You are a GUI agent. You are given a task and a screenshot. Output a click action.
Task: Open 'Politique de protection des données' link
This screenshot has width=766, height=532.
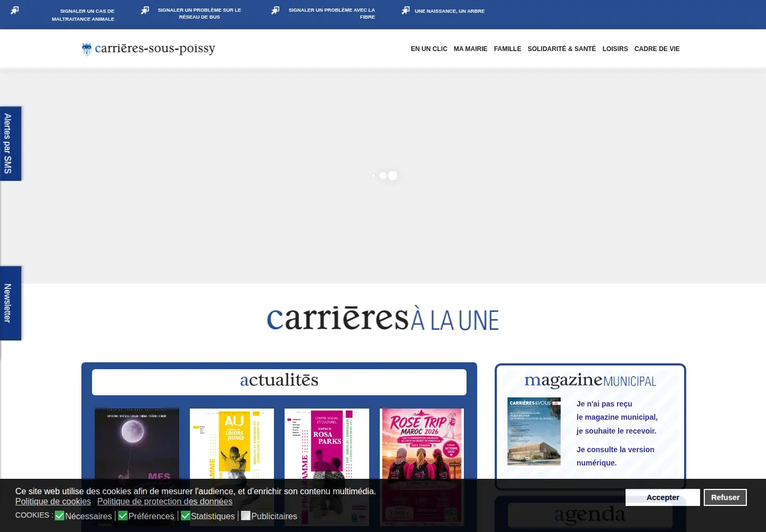165,501
